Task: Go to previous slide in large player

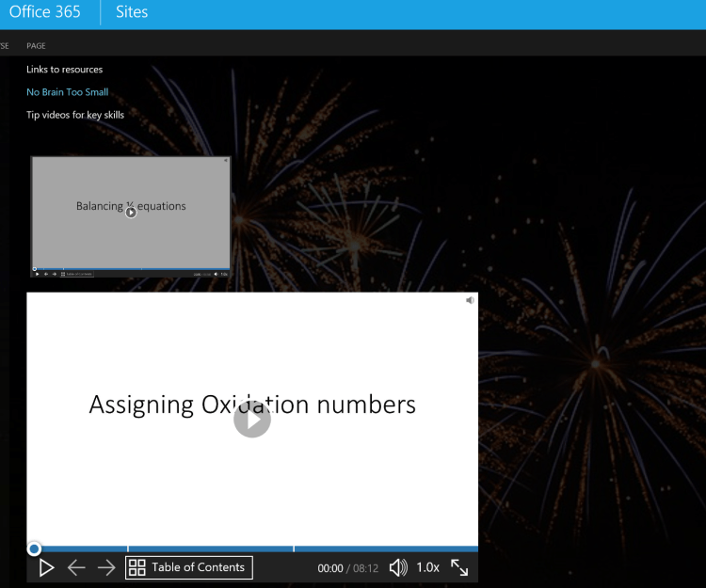Action: [76, 567]
